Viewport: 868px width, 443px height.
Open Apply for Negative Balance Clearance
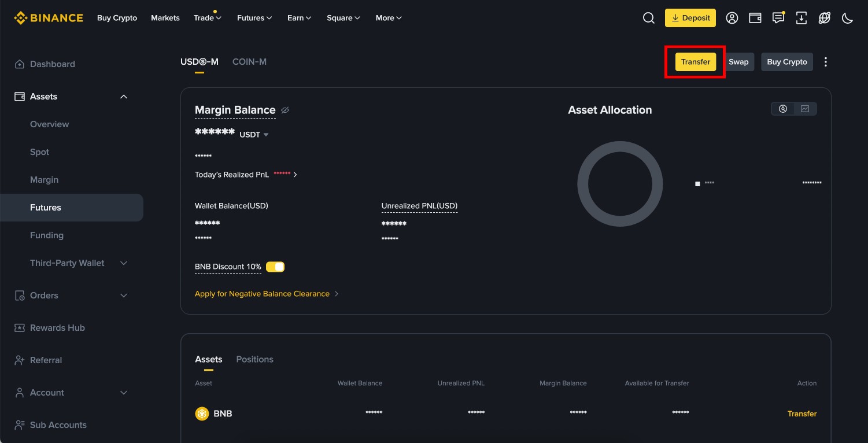click(267, 294)
